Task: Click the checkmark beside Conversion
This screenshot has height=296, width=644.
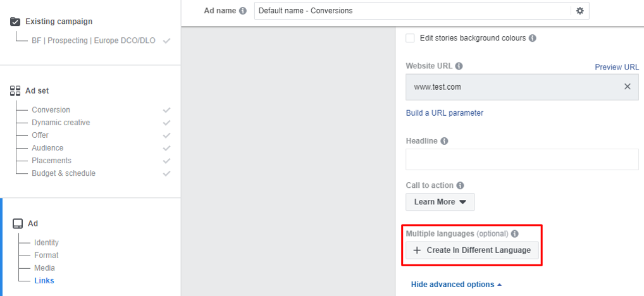Action: (x=166, y=110)
